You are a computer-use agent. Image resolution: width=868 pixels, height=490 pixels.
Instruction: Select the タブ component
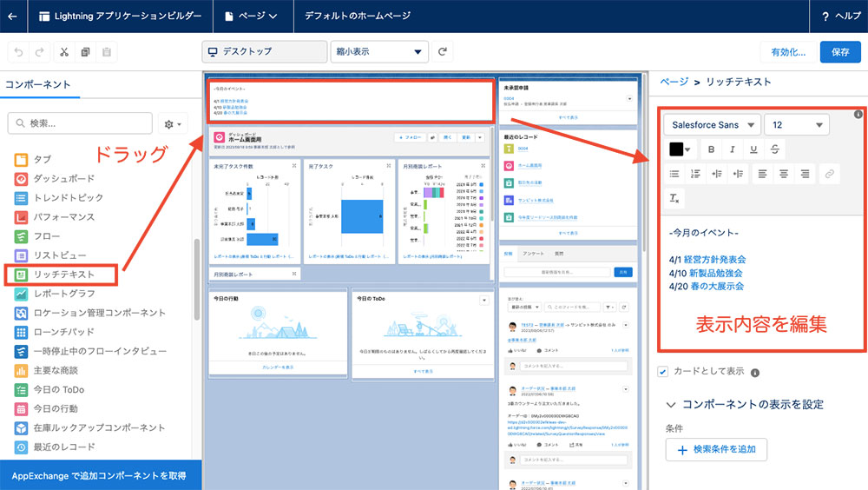33,160
